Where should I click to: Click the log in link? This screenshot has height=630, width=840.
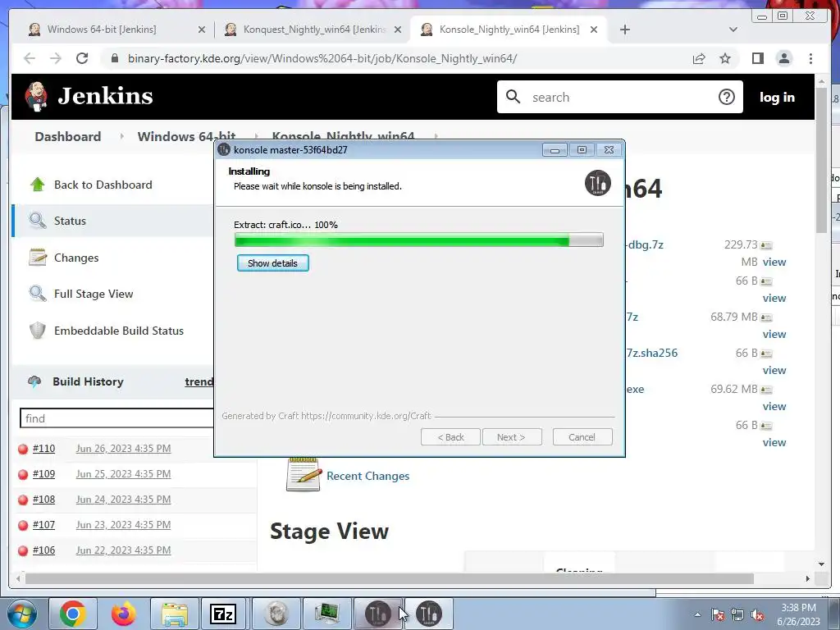777,97
